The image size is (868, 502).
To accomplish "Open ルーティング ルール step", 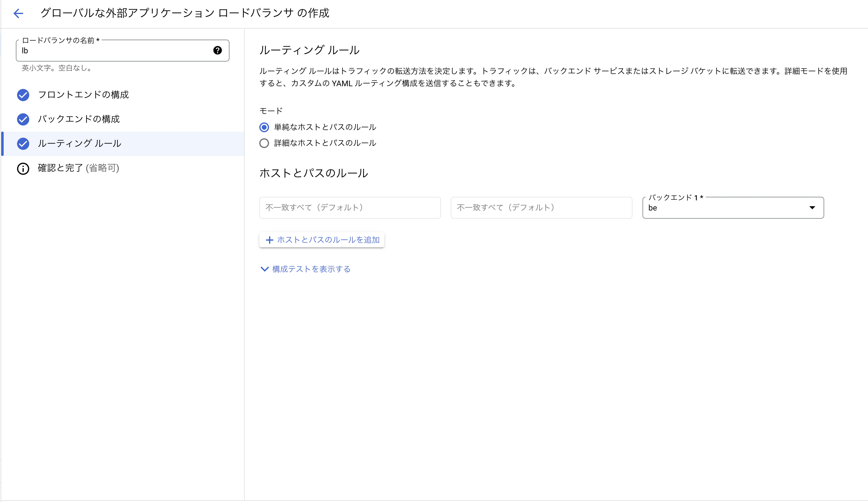I will (x=123, y=144).
